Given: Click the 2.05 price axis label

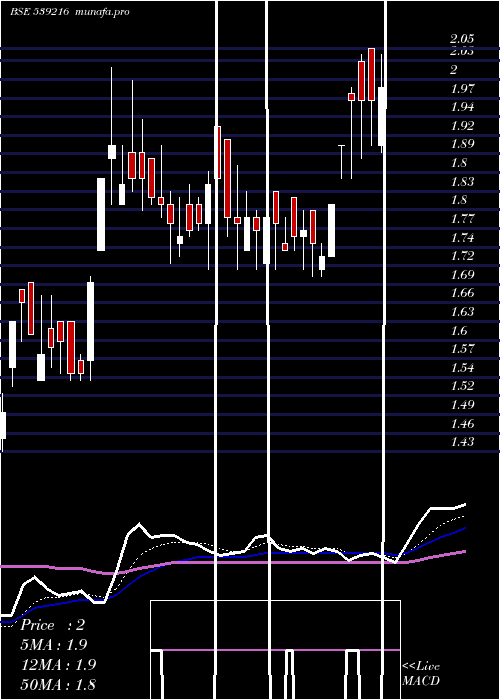Looking at the screenshot, I should (x=462, y=39).
